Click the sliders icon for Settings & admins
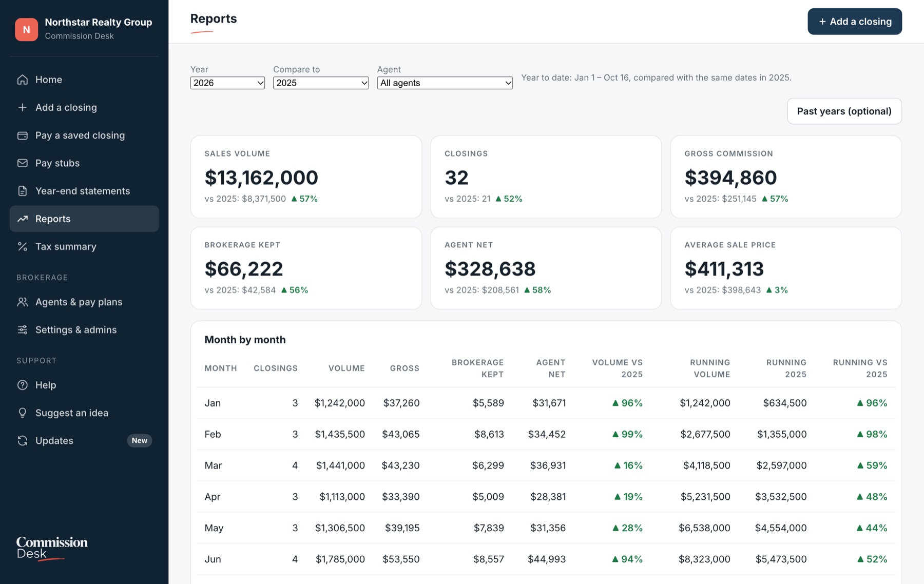 [x=22, y=329]
